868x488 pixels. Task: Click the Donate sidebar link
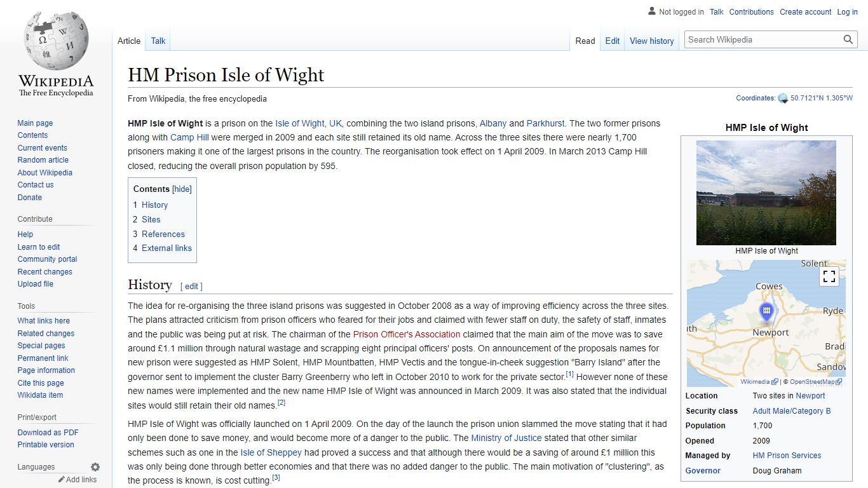[x=29, y=198]
